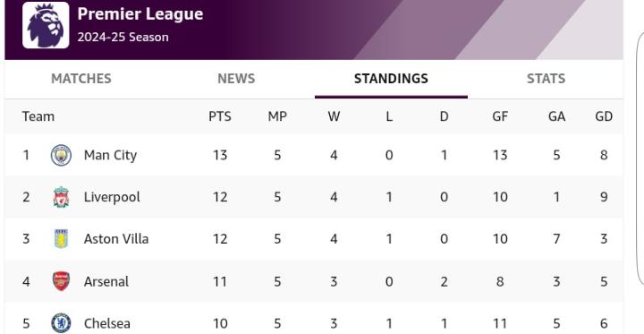Open the Man City team name link

pos(110,156)
